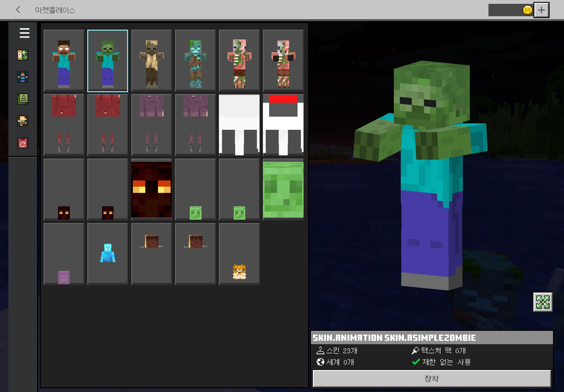Open the character creator (Alex face) icon

(x=23, y=55)
